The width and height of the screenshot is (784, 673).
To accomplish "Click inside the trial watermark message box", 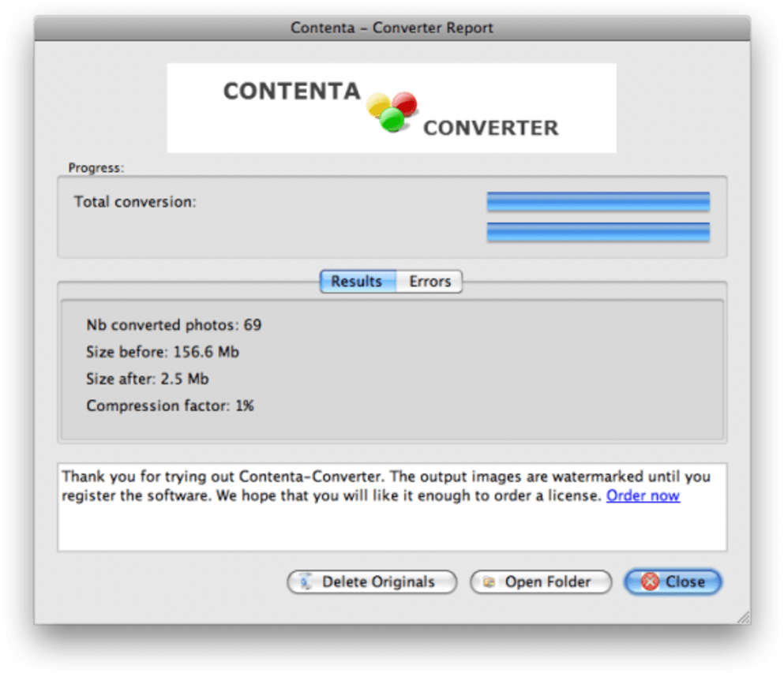I will click(392, 525).
